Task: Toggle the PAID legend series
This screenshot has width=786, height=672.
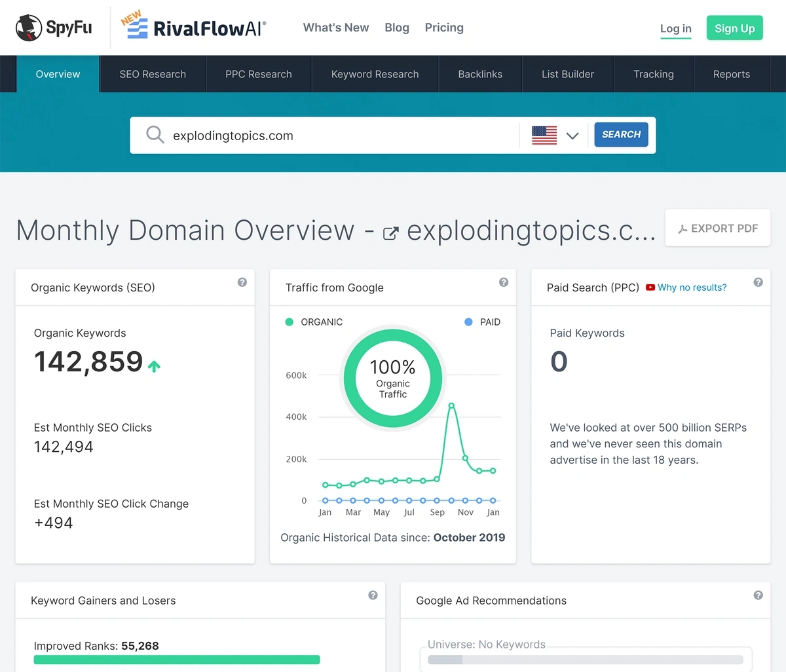Action: click(483, 322)
